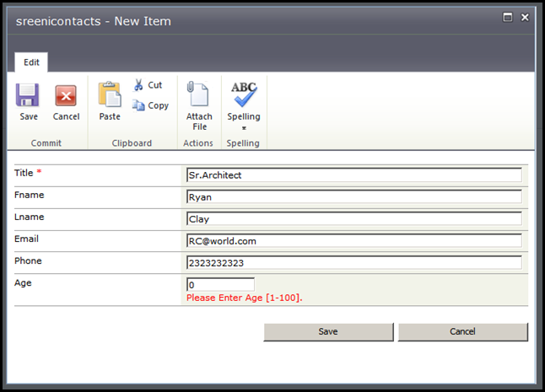Run the ABC Spelling check icon
This screenshot has height=392, width=545.
pos(244,94)
